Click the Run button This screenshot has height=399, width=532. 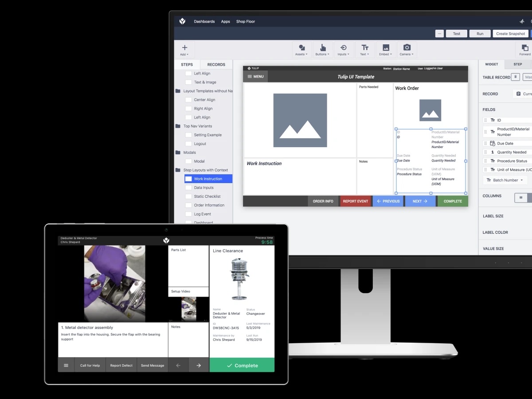click(x=480, y=34)
